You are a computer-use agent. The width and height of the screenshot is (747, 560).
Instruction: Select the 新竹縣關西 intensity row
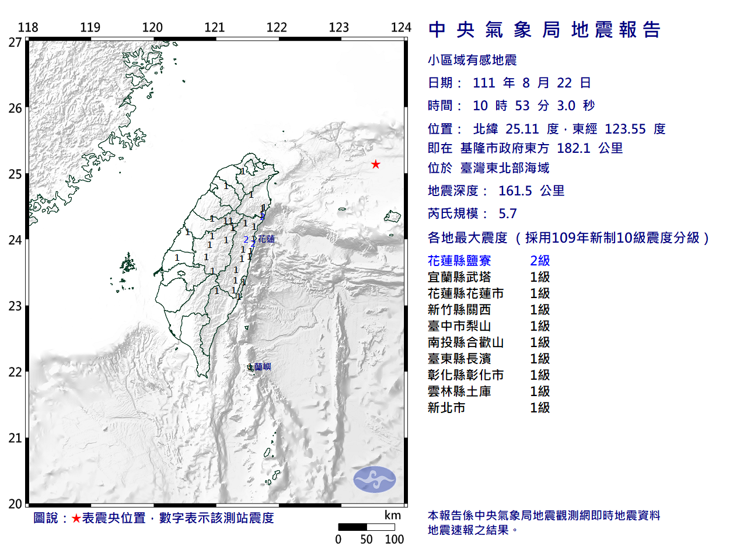(489, 310)
